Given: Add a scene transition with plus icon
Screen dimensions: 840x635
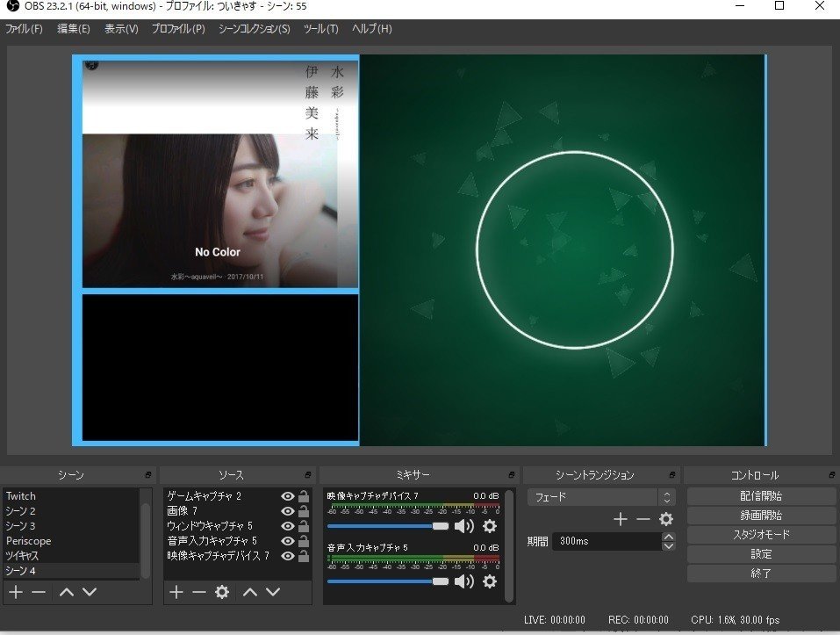Looking at the screenshot, I should (621, 519).
